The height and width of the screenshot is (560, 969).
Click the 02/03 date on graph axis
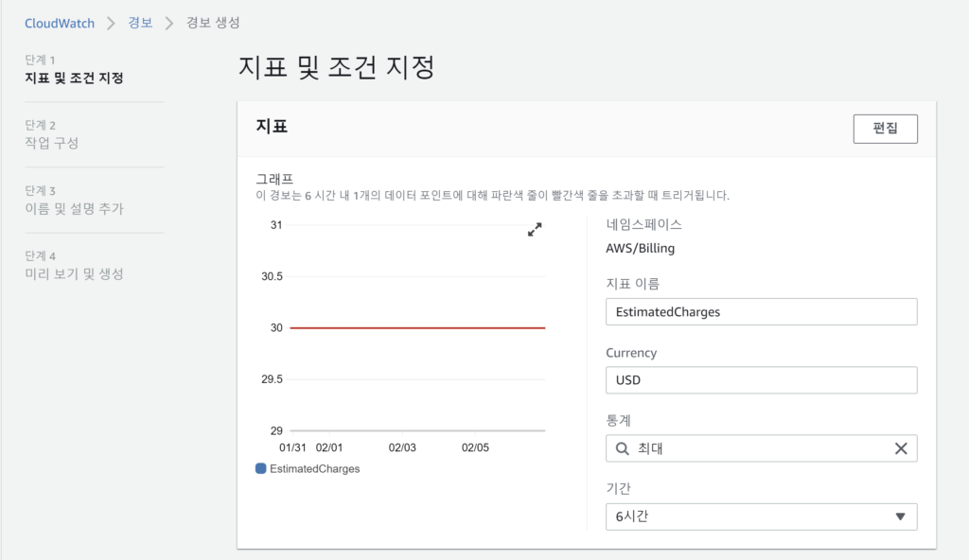pos(402,447)
